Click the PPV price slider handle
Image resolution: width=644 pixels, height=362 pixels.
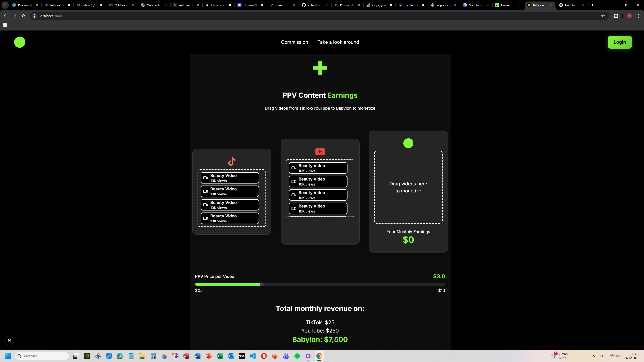(x=262, y=284)
